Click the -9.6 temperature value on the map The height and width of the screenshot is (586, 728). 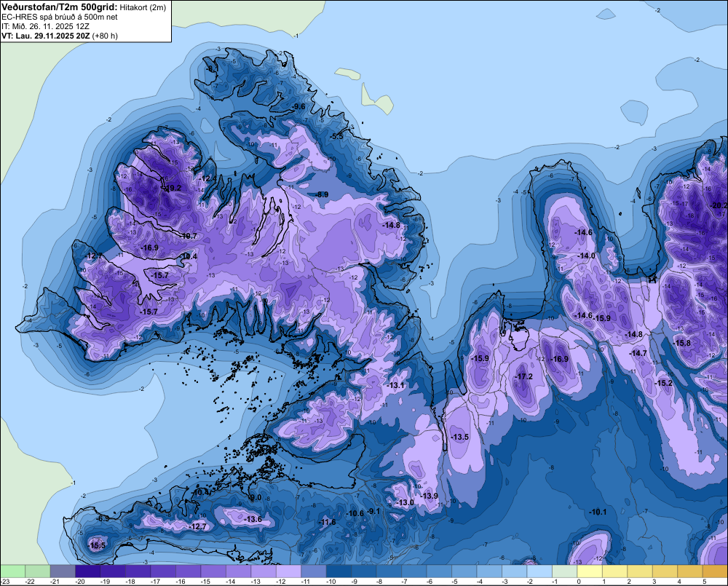click(x=298, y=106)
